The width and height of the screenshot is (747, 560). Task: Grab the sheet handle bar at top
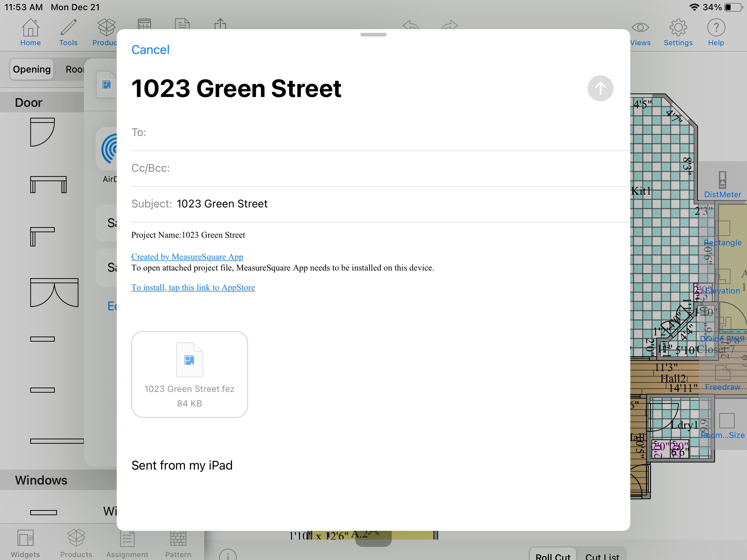point(373,35)
